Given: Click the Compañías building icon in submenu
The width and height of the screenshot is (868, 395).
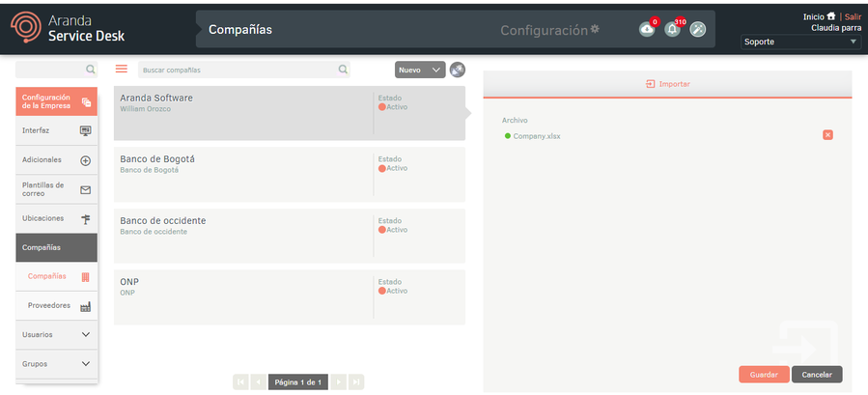Looking at the screenshot, I should click(85, 277).
